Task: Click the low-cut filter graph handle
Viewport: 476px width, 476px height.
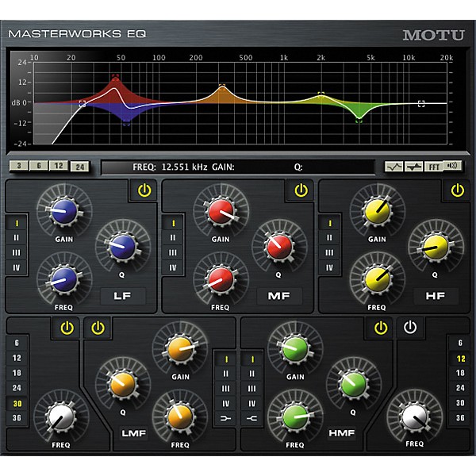Action: click(83, 103)
